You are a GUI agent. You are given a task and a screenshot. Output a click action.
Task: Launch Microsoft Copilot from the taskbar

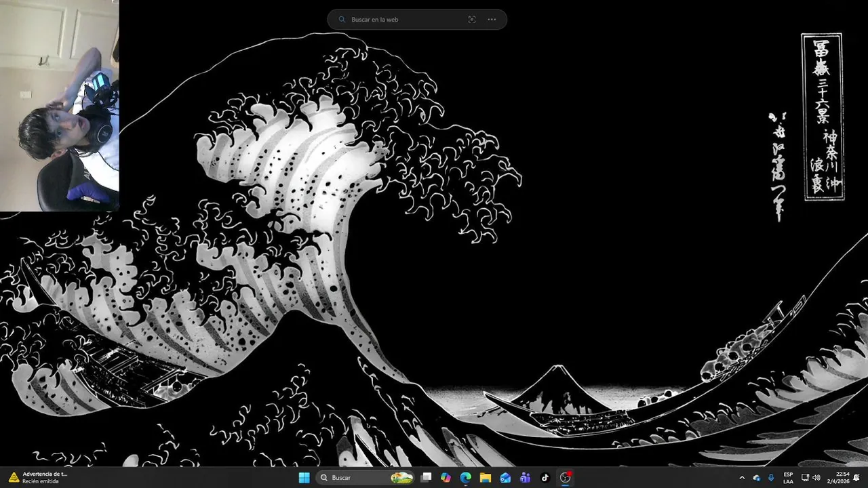pos(446,477)
